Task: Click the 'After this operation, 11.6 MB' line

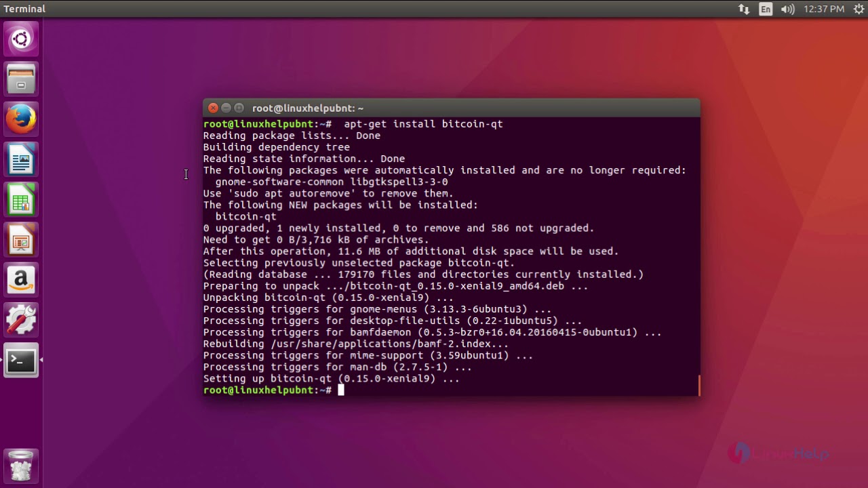Action: pyautogui.click(x=411, y=251)
